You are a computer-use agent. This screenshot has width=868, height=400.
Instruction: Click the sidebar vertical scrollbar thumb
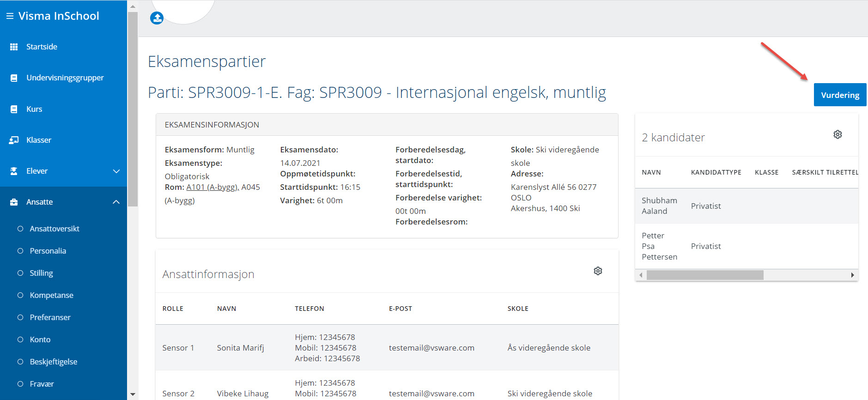tap(133, 109)
